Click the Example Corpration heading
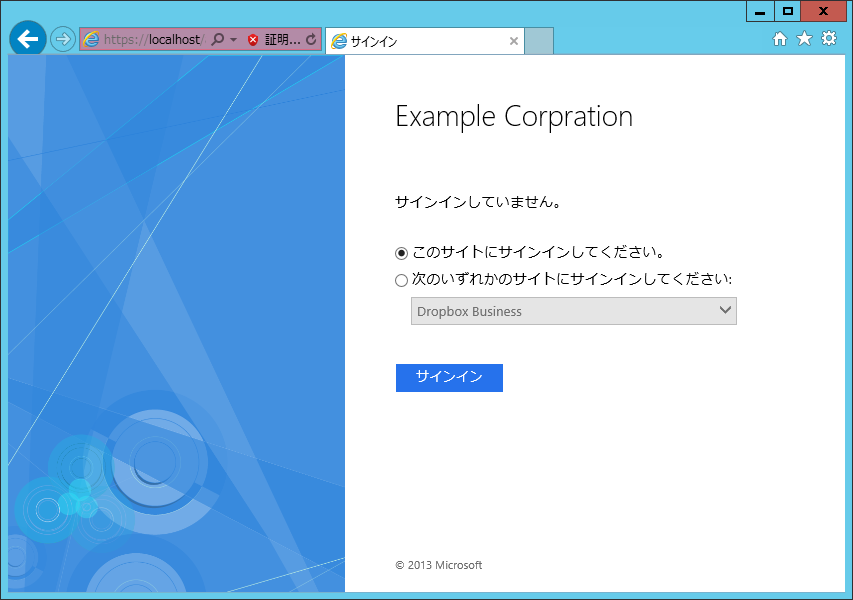The image size is (853, 600). tap(514, 116)
